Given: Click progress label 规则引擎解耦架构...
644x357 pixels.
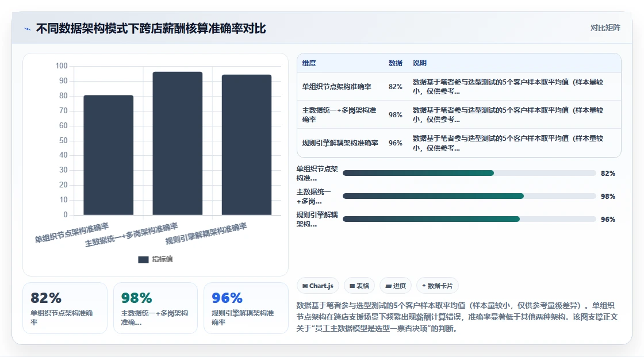Looking at the screenshot, I should click(x=317, y=220).
